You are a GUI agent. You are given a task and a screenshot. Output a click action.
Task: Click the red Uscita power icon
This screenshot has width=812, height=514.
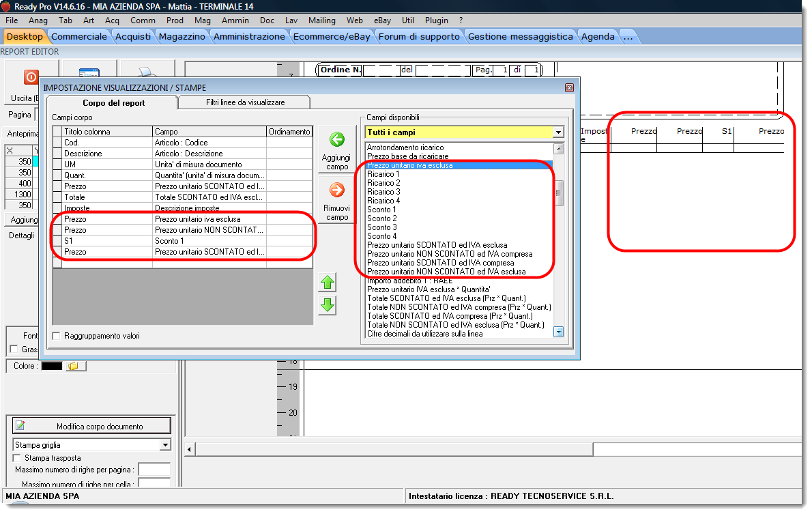point(31,77)
